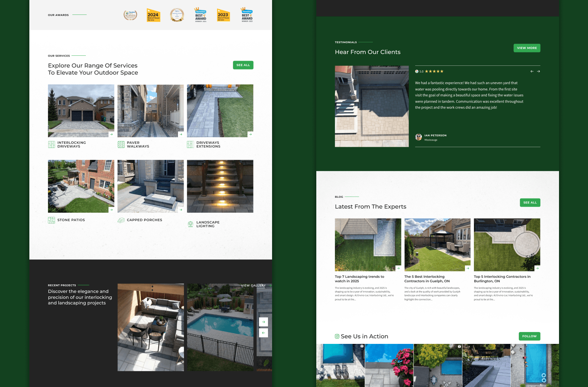Click the 2024 Best of Houzz award badge
The width and height of the screenshot is (588, 387).
[154, 15]
